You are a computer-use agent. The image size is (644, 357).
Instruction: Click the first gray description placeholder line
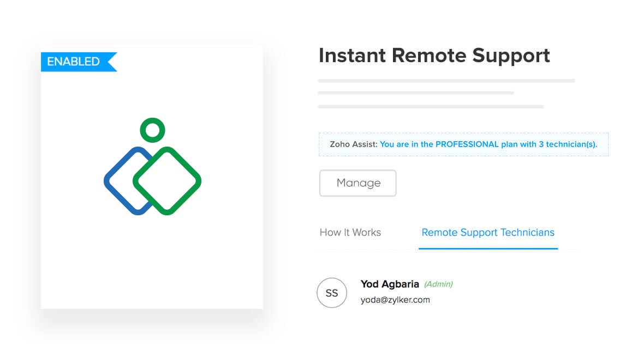446,81
